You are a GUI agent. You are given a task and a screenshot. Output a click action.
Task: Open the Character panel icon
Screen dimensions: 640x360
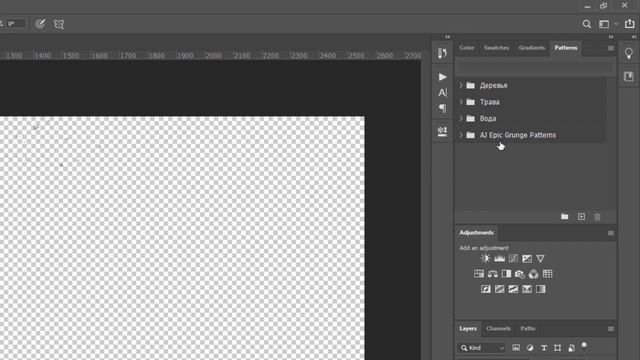[x=442, y=93]
